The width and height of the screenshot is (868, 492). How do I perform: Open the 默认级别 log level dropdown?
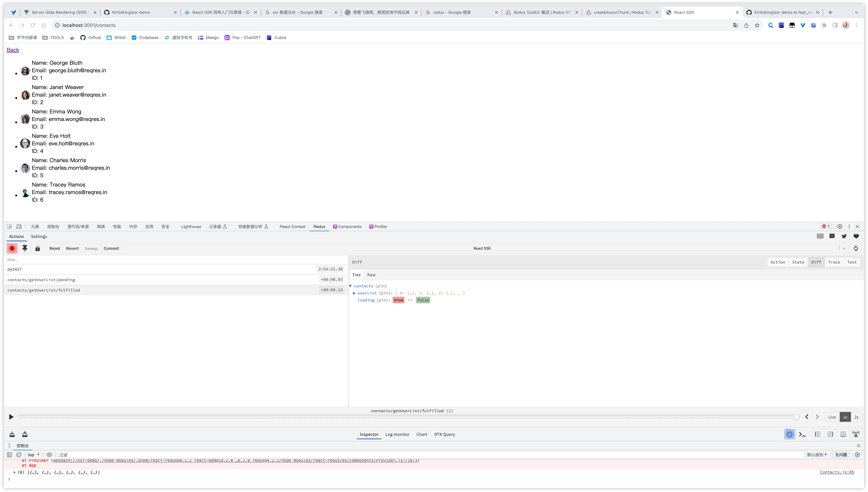coord(817,455)
